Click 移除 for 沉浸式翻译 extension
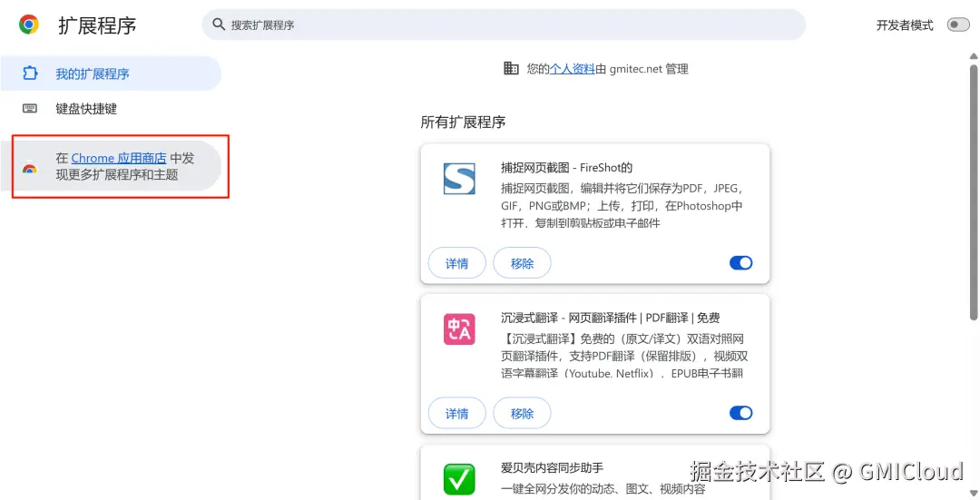The image size is (980, 500). (522, 413)
